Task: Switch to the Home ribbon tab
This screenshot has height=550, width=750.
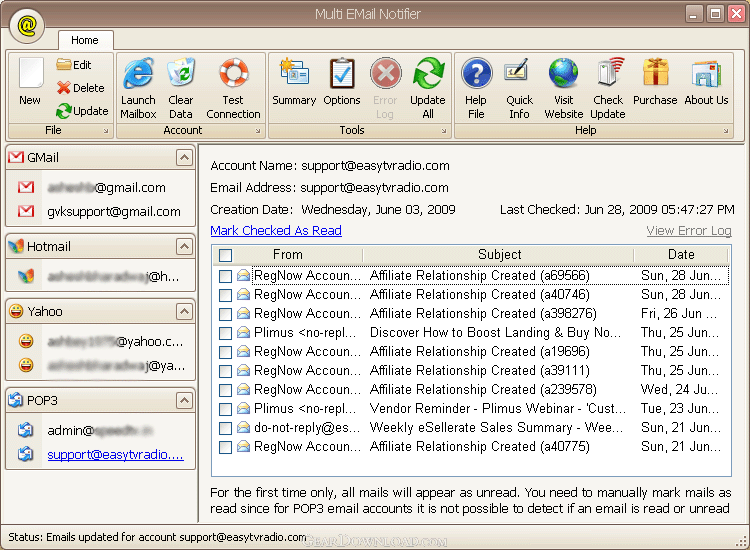Action: coord(85,40)
